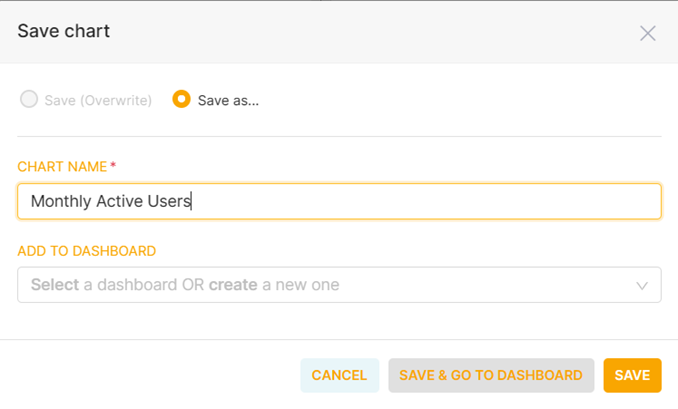
Task: Click the CANCEL button
Action: [339, 375]
